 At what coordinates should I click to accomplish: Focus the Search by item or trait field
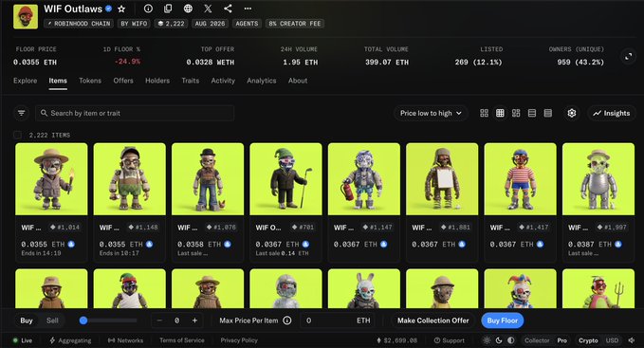click(x=135, y=113)
